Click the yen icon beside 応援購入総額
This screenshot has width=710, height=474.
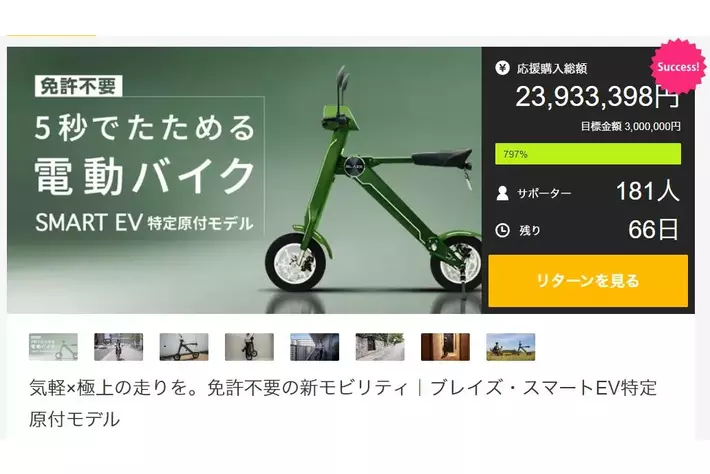pos(502,68)
